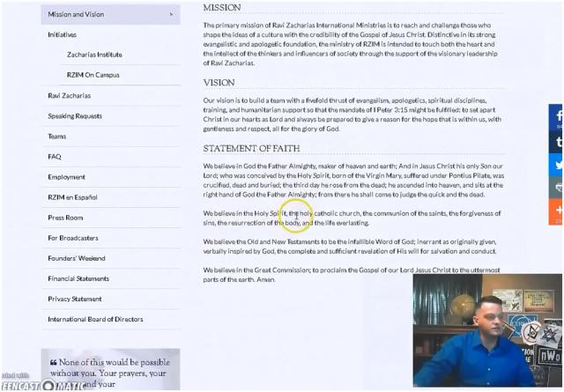This screenshot has height=392, width=564.
Task: Click the text 'We believe in the Great Commission'
Action: click(256, 270)
